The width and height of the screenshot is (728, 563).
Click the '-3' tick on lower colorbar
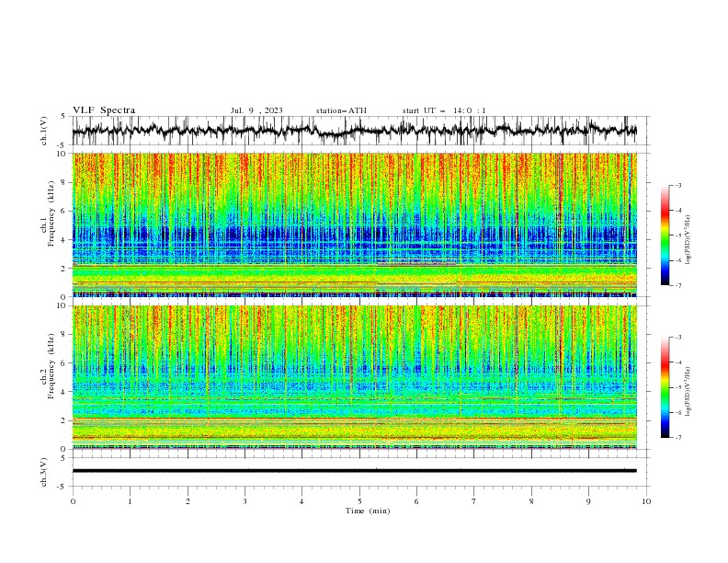[677, 338]
